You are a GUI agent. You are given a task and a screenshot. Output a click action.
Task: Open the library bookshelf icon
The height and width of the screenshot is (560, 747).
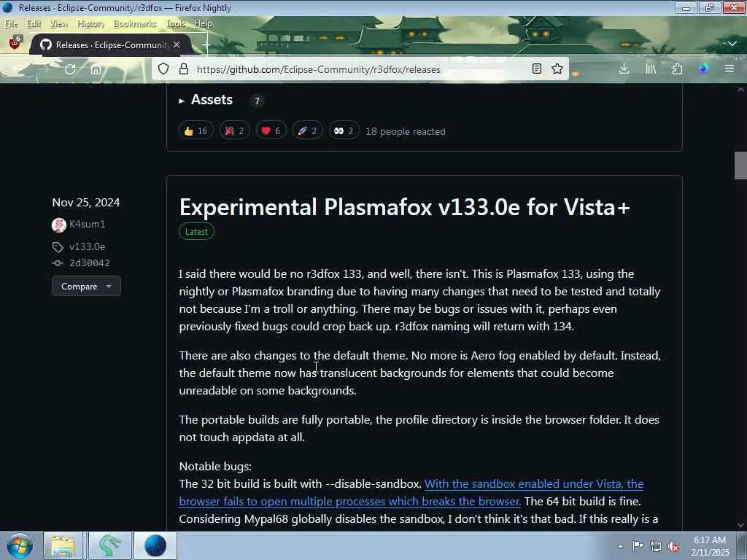click(651, 69)
